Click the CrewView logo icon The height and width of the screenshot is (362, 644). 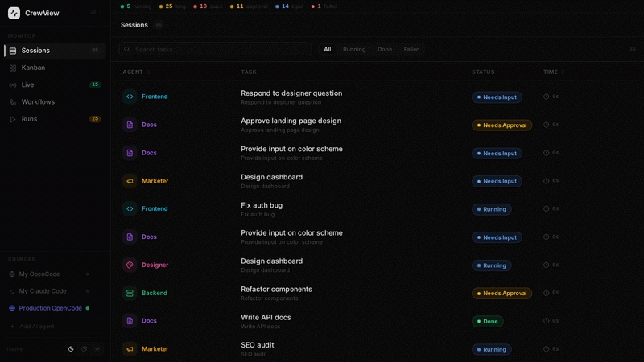point(14,13)
